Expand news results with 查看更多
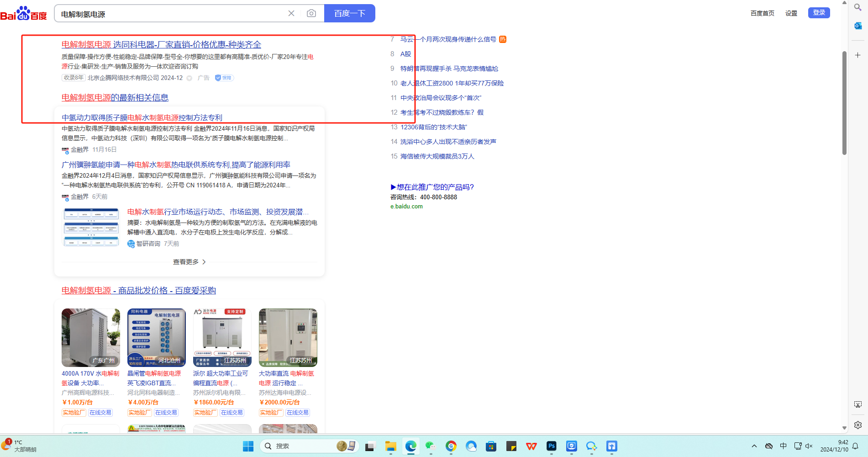 189,262
